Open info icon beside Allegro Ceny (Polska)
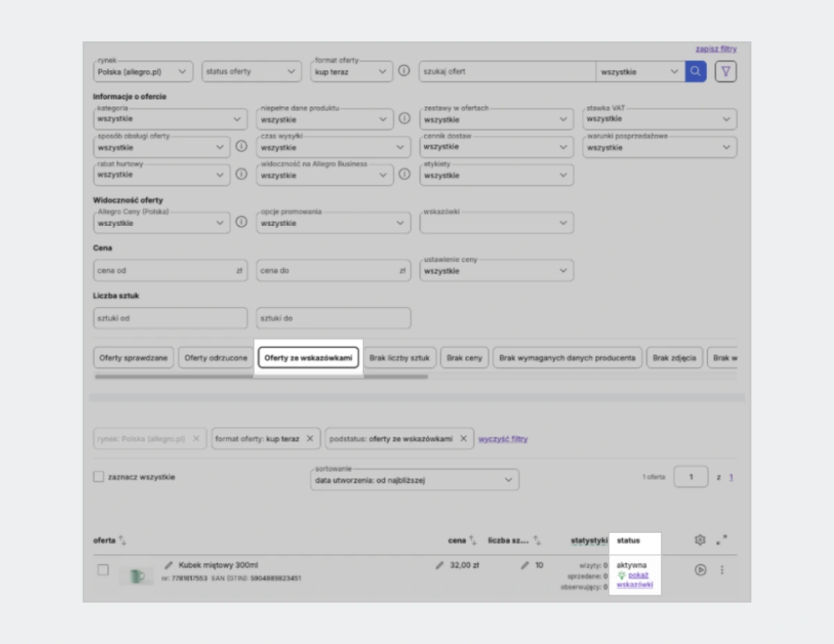The image size is (834, 644). coord(241,222)
